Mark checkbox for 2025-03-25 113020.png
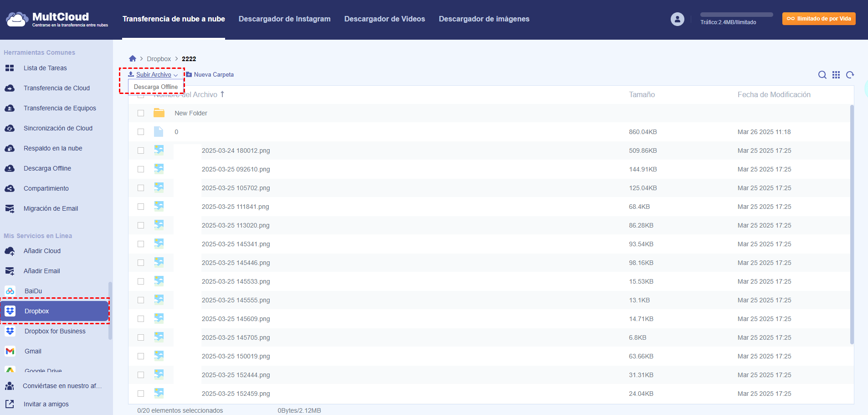Image resolution: width=868 pixels, height=415 pixels. point(141,225)
